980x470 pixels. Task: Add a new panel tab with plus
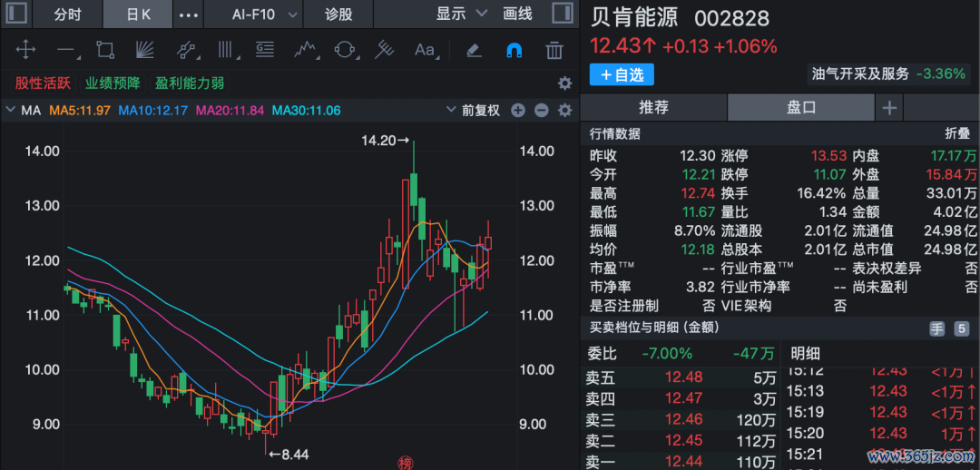(x=888, y=108)
